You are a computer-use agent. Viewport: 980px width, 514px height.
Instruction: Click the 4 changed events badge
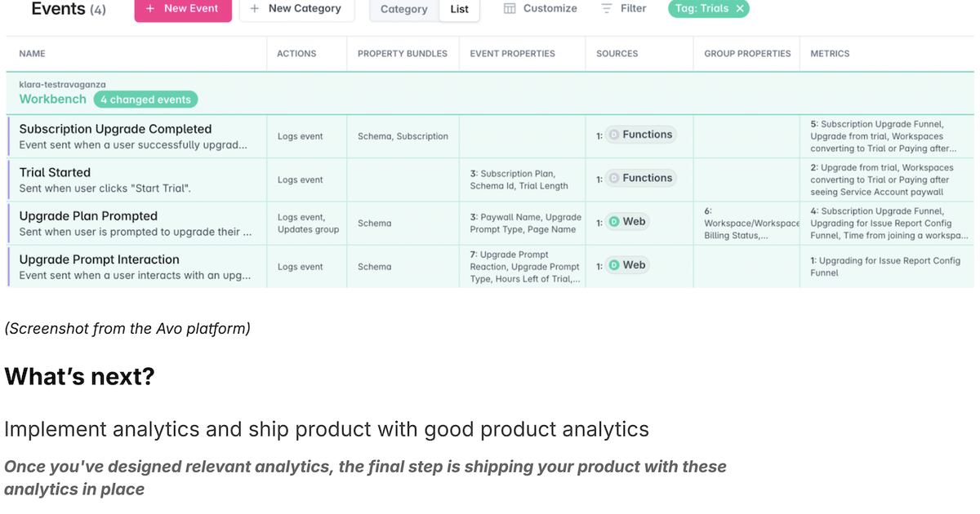[145, 100]
